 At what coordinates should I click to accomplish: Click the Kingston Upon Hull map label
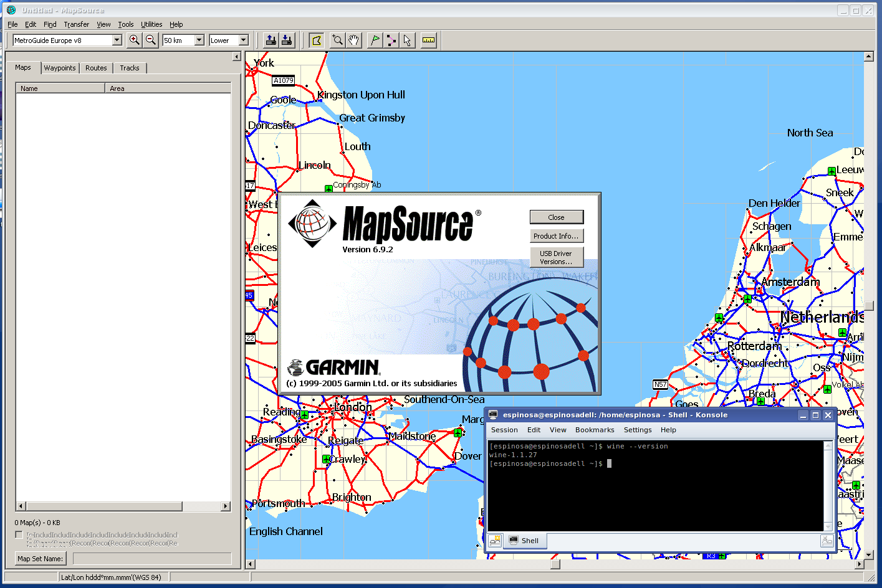click(361, 95)
